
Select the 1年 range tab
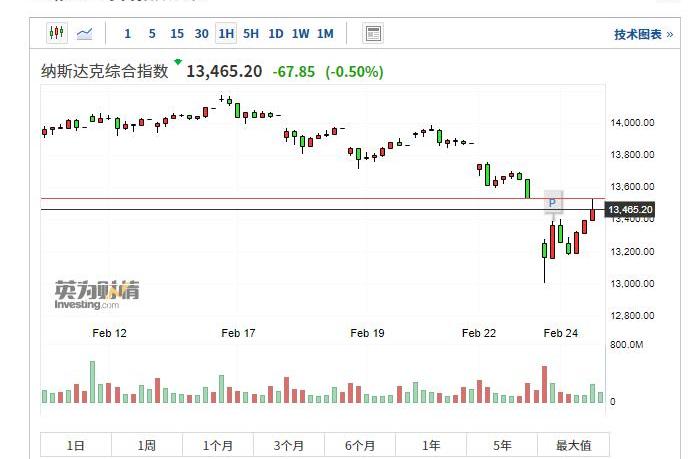pos(431,446)
